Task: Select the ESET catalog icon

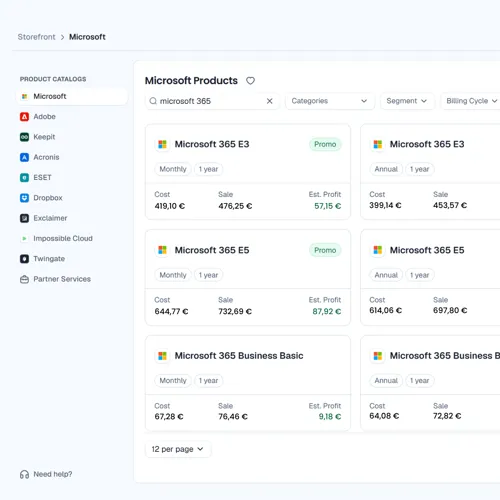Action: click(x=24, y=178)
